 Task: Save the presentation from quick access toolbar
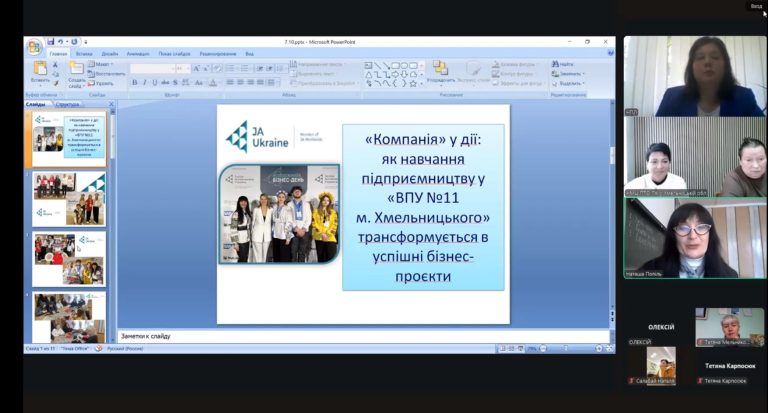[50, 42]
